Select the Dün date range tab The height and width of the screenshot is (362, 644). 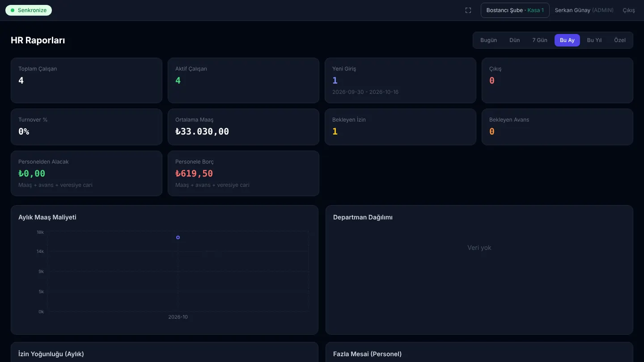tap(515, 40)
